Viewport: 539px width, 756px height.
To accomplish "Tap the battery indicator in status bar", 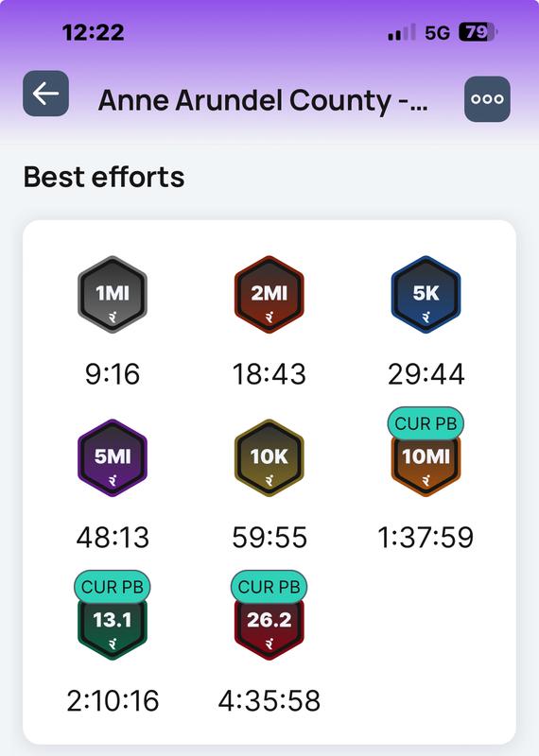I will pyautogui.click(x=478, y=32).
